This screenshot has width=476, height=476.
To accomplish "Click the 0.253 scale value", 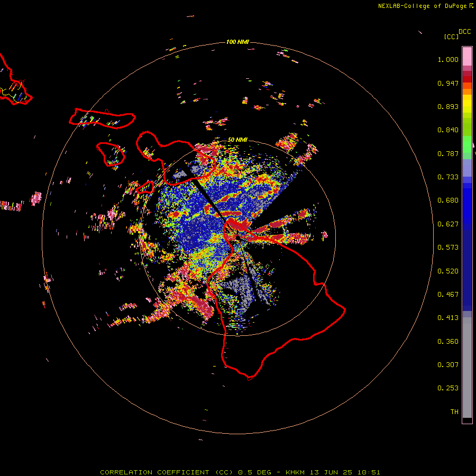I will 448,388.
